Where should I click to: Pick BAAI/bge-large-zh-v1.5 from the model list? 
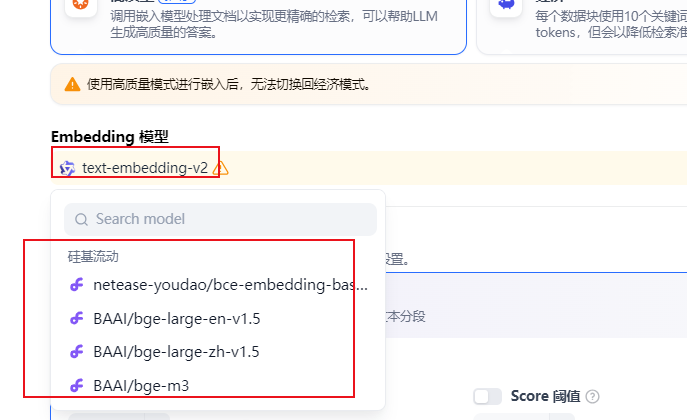click(218, 352)
